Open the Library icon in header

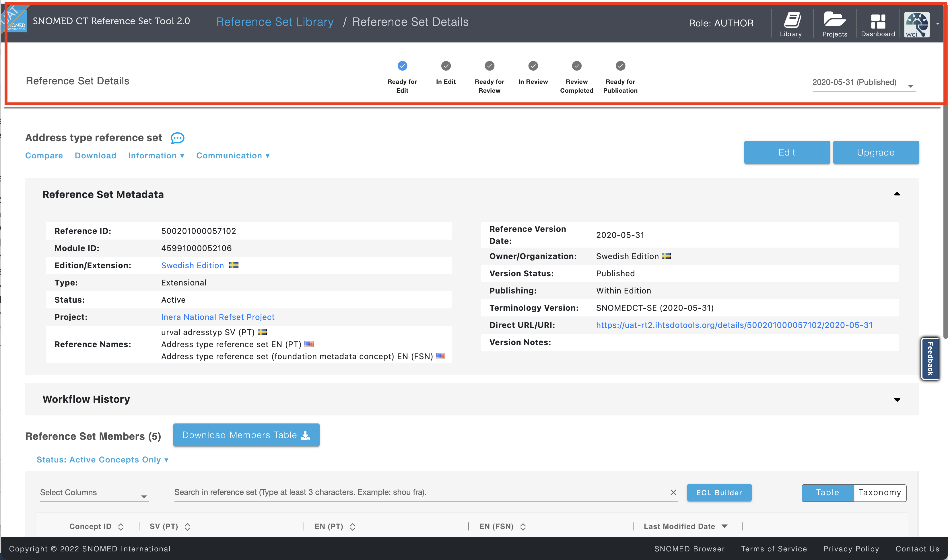point(791,24)
